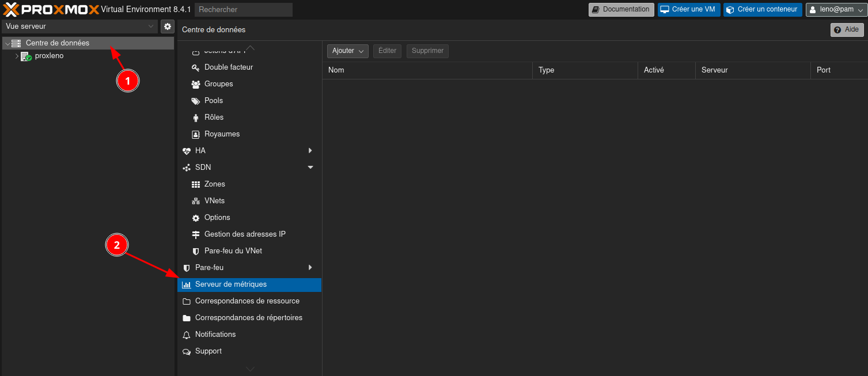Click the Documentation button

click(x=621, y=10)
